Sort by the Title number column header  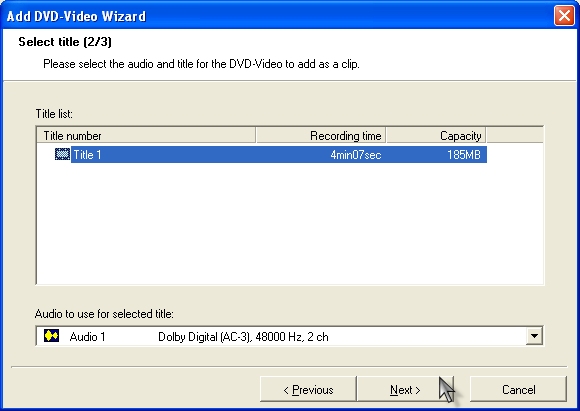point(146,136)
